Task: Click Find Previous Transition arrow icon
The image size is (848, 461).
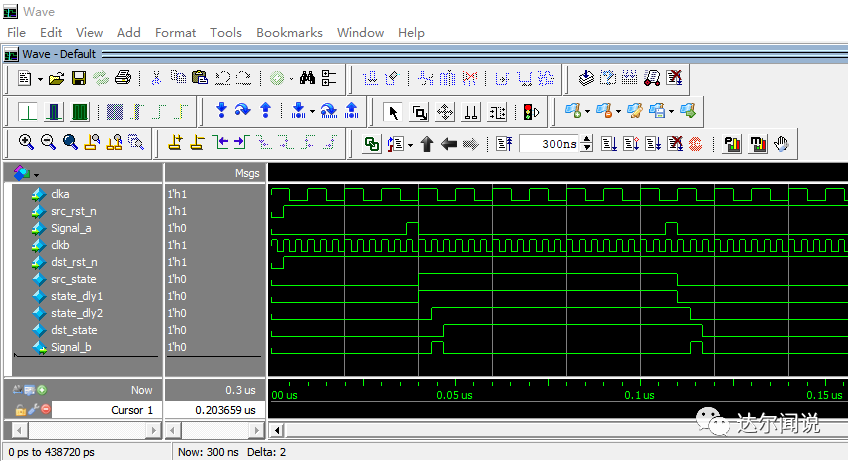Action: coord(220,143)
